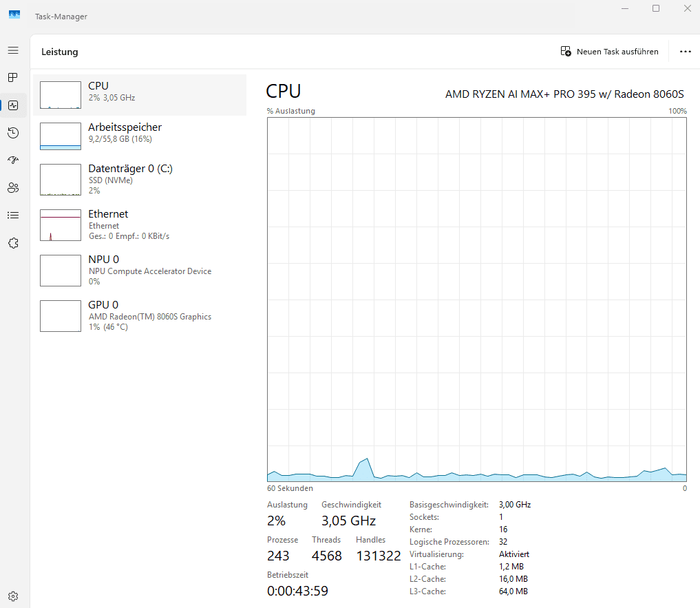Open the three-dot more options menu
The height and width of the screenshot is (608, 700).
pos(686,52)
